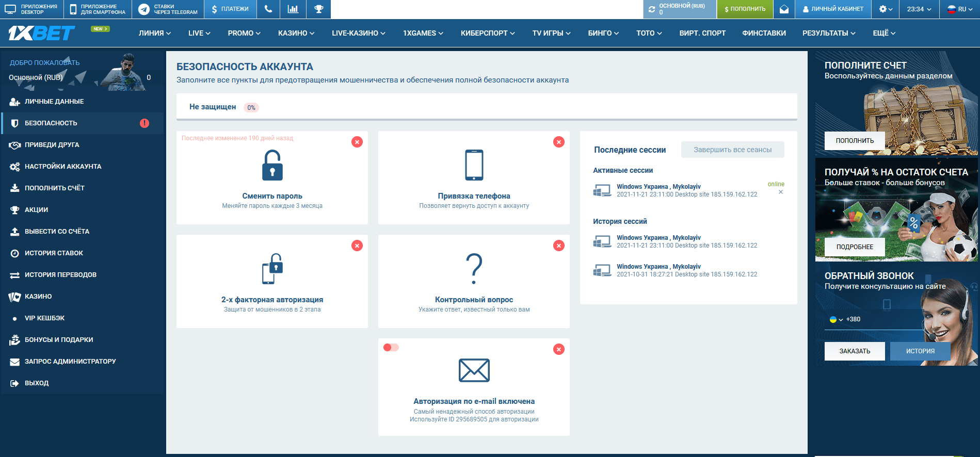Open the statistics bar chart icon

[x=293, y=9]
